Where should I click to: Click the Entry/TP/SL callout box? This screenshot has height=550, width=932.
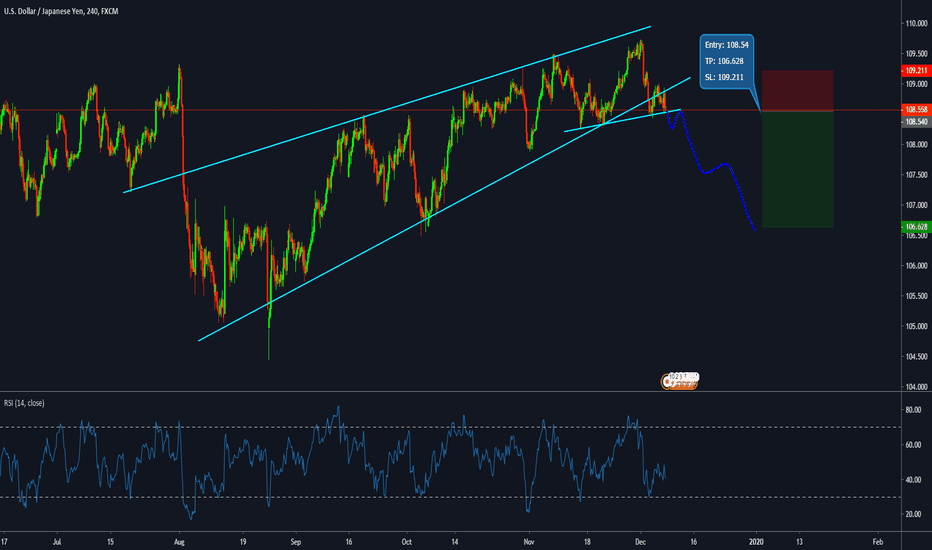[726, 62]
